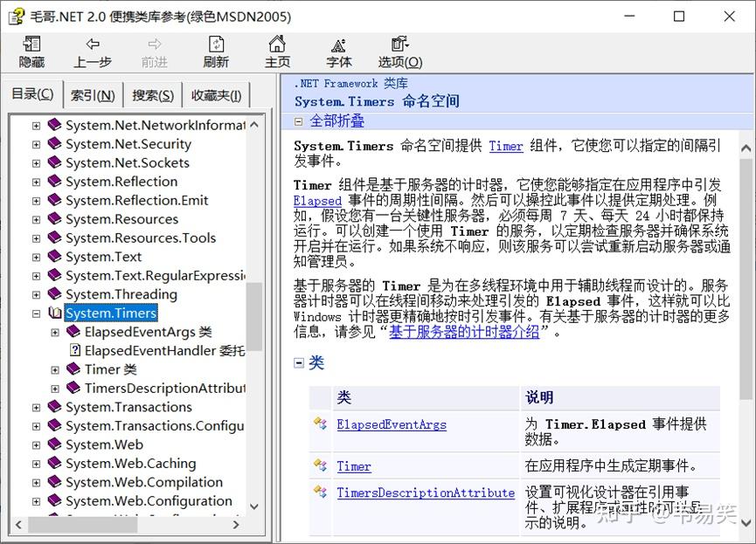The width and height of the screenshot is (756, 544).
Task: Open the 字体 (Font) toolbar icon
Action: coord(338,51)
